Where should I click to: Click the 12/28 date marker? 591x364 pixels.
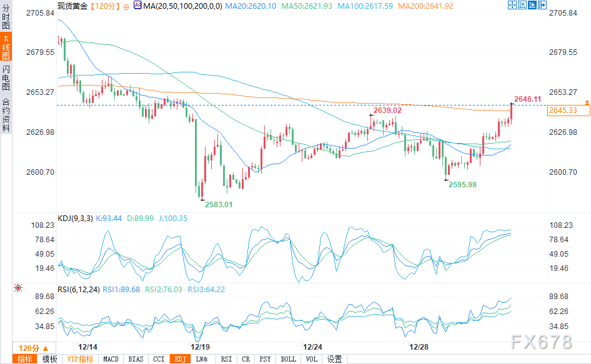419,347
